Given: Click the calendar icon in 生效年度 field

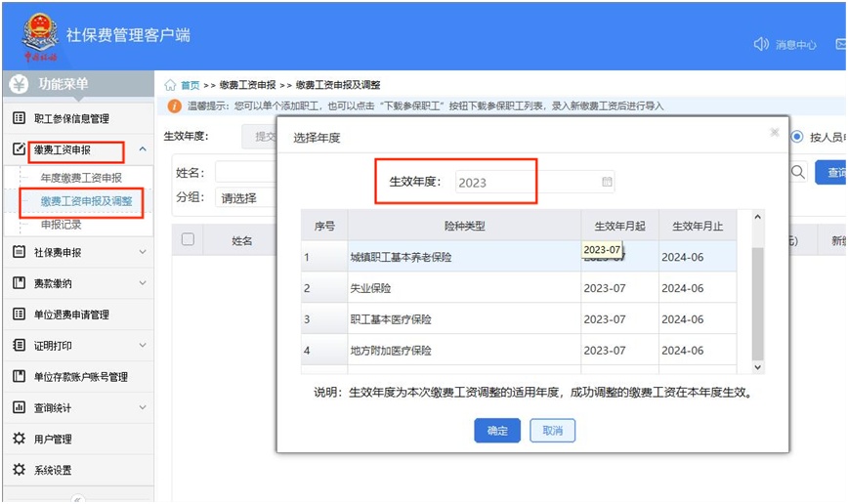Looking at the screenshot, I should point(607,182).
